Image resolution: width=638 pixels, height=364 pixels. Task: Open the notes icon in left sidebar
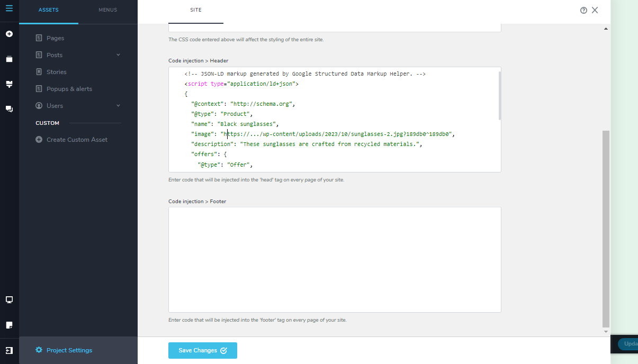[x=9, y=324]
